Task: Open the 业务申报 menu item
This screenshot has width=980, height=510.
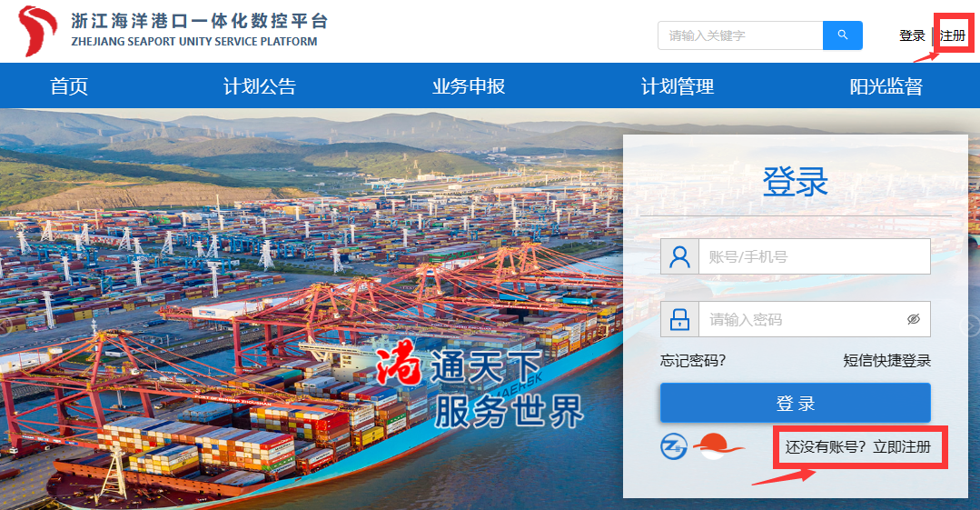Action: (x=469, y=85)
